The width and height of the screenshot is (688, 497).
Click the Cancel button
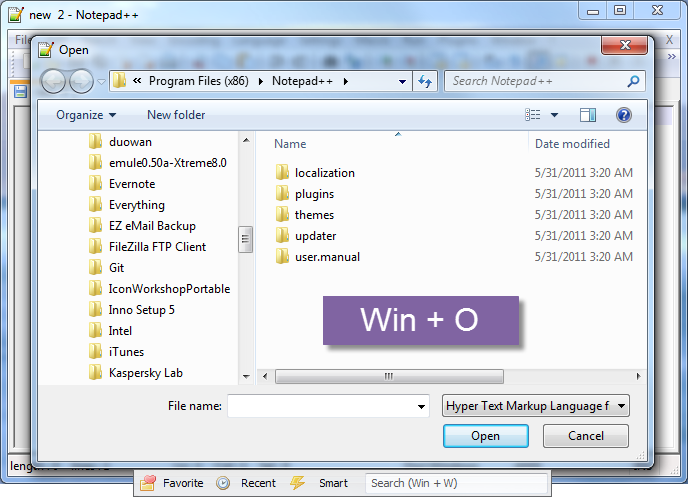(586, 436)
